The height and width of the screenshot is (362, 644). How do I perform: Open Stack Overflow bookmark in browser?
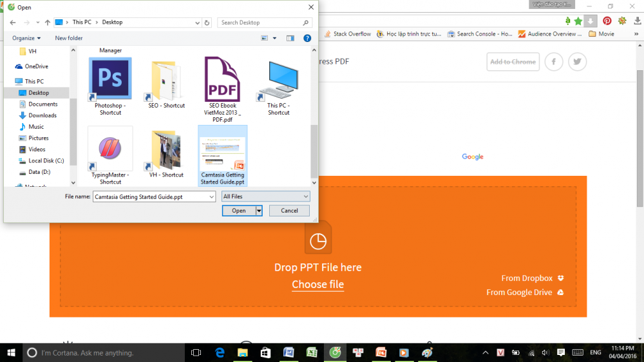(x=348, y=34)
